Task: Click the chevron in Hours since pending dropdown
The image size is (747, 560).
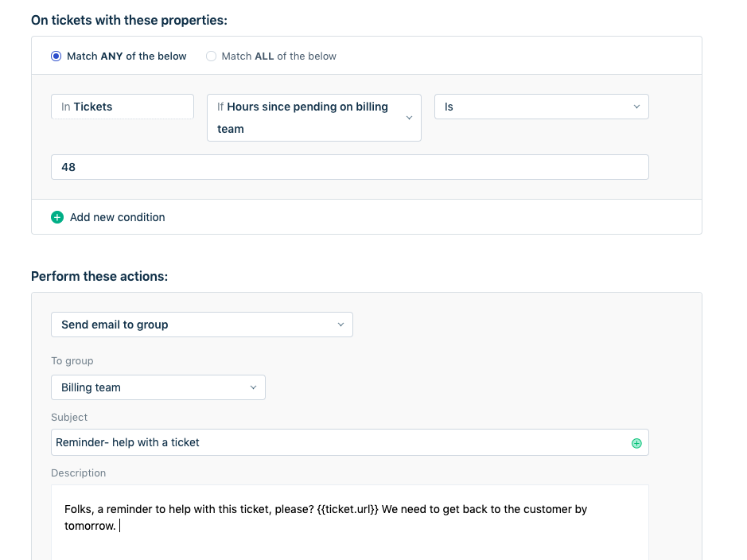Action: (409, 118)
